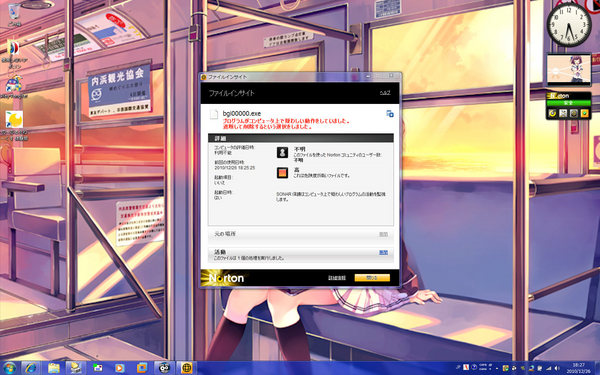Click the bgi00000.exe file document icon

pos(214,114)
